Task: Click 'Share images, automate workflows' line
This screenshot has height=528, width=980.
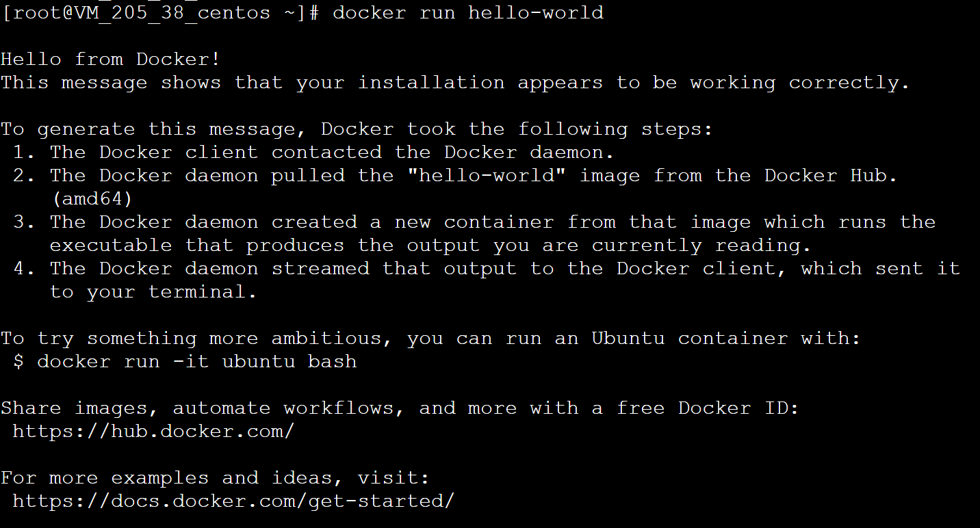Action: [400, 408]
